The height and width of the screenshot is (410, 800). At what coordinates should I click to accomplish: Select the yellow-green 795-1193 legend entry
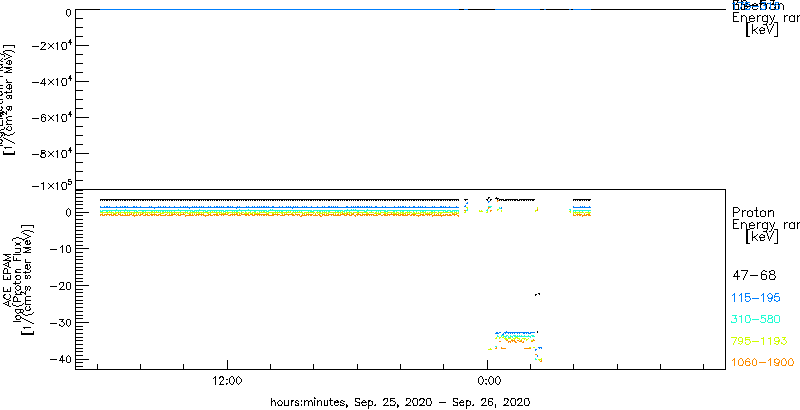(760, 341)
